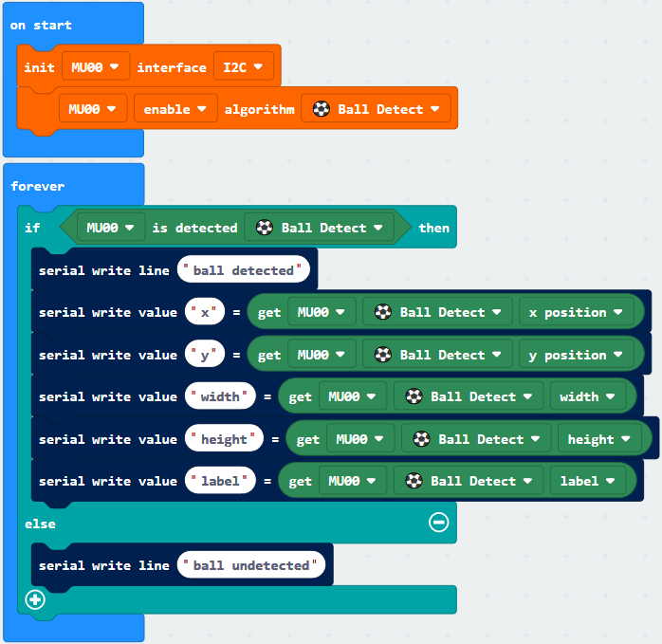Open MU00 dropdown in is detected condition

(111, 228)
